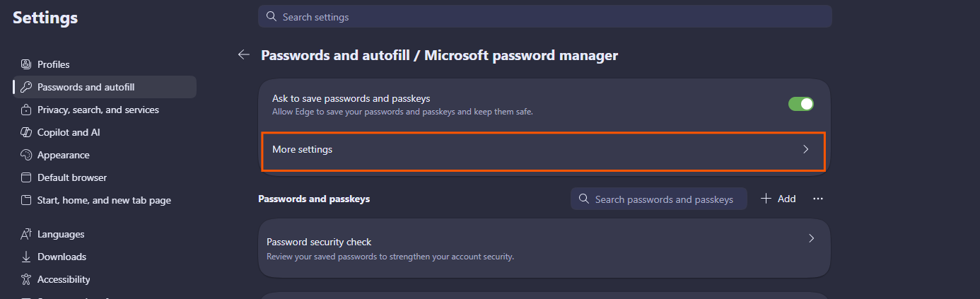Open the Password security check chevron
980x299 pixels.
point(811,239)
